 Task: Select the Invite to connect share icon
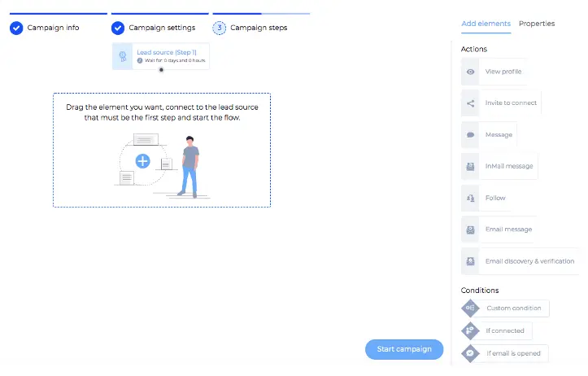coord(470,103)
